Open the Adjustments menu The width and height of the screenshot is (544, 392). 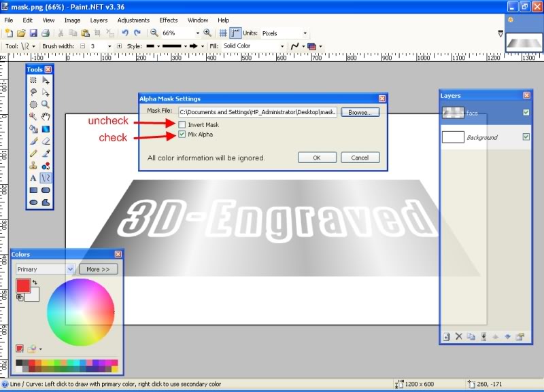click(133, 20)
